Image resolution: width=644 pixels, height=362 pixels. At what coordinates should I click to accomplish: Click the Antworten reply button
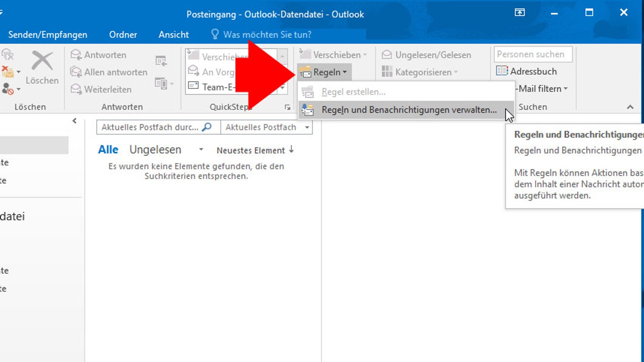(99, 55)
